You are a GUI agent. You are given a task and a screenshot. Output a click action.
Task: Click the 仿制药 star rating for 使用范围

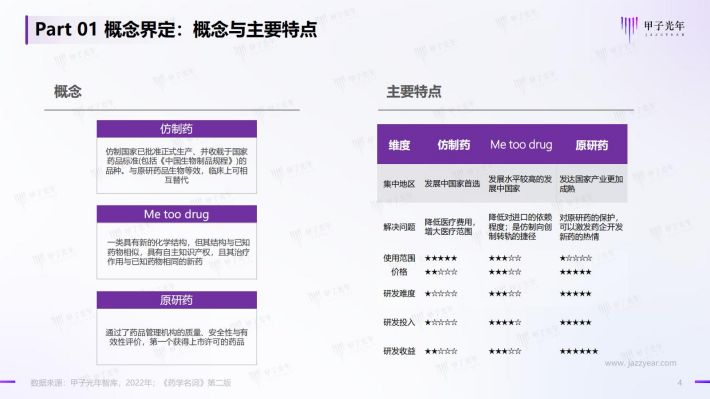tap(441, 259)
